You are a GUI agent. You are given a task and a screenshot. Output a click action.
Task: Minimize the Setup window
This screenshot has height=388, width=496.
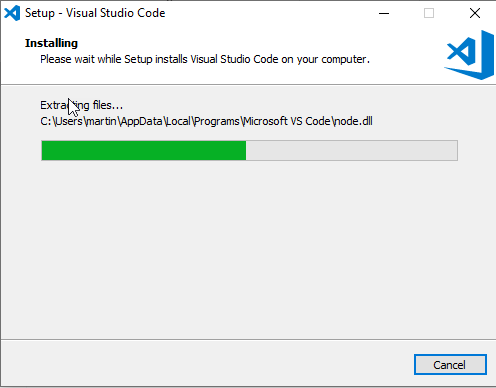(x=384, y=13)
